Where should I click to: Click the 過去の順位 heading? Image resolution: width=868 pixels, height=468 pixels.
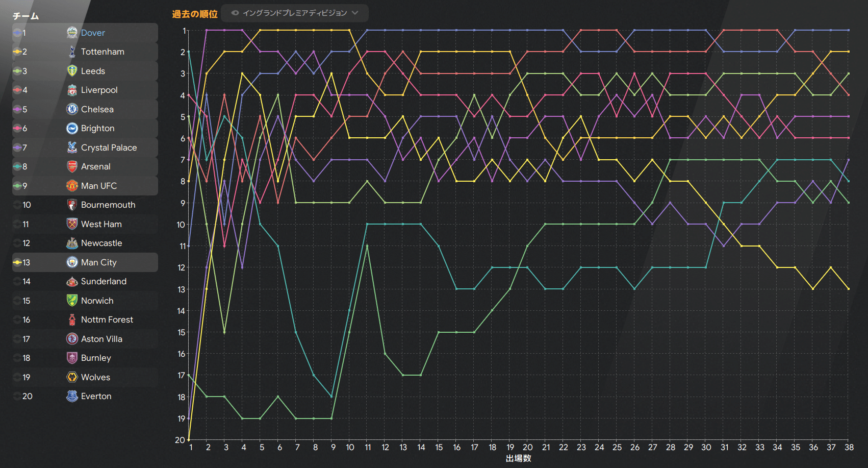(x=195, y=14)
